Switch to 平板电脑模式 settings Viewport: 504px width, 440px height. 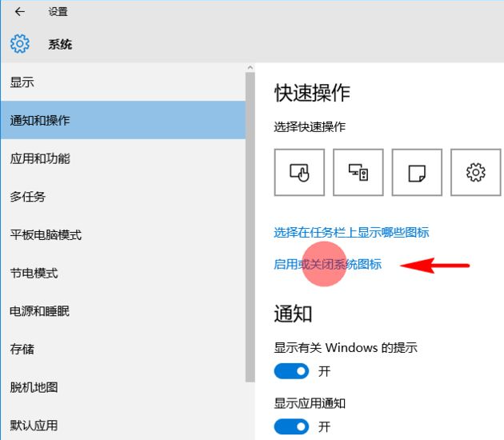click(x=46, y=235)
